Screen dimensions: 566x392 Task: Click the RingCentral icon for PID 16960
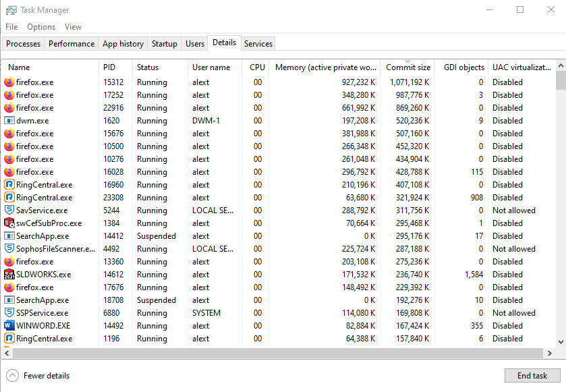click(x=9, y=185)
